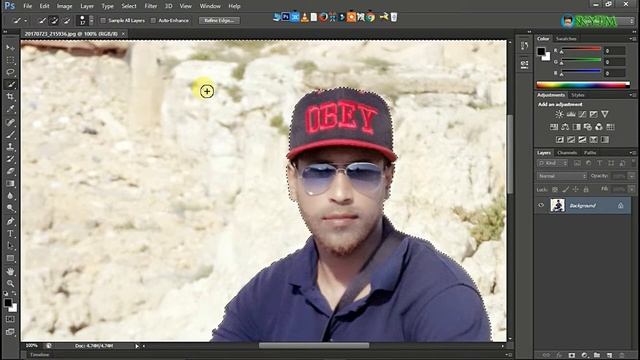Screen dimensions: 640x360
Task: Select the Quick Selection tool in toolbox
Action: click(10, 84)
